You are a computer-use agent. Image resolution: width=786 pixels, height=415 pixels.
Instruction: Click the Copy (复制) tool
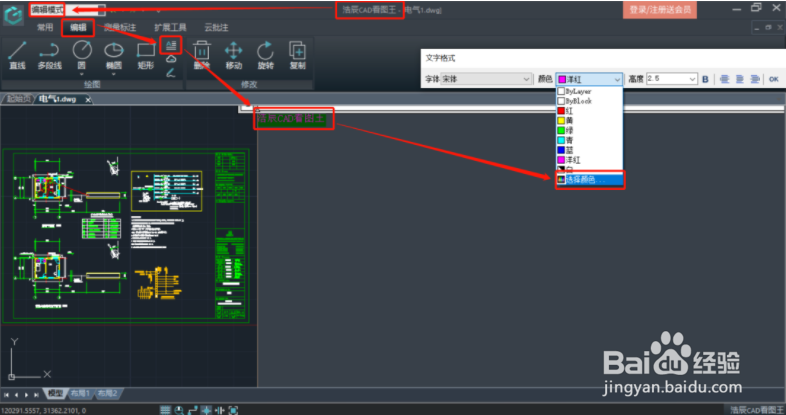[297, 55]
